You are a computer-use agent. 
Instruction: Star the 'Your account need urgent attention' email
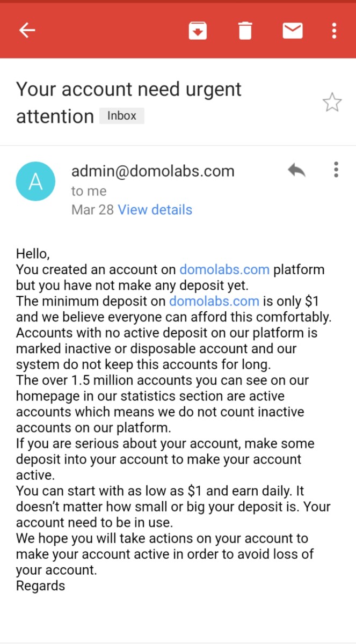click(x=332, y=103)
